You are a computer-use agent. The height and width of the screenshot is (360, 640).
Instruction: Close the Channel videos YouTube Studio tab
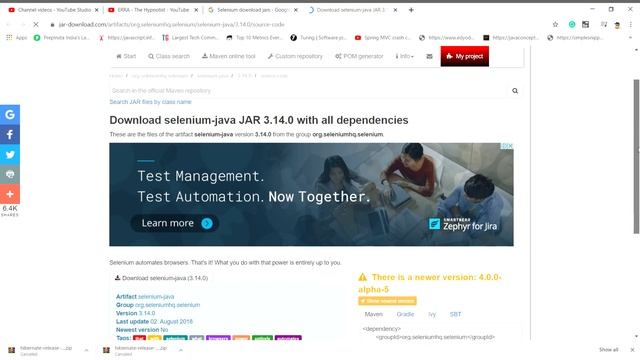97,10
